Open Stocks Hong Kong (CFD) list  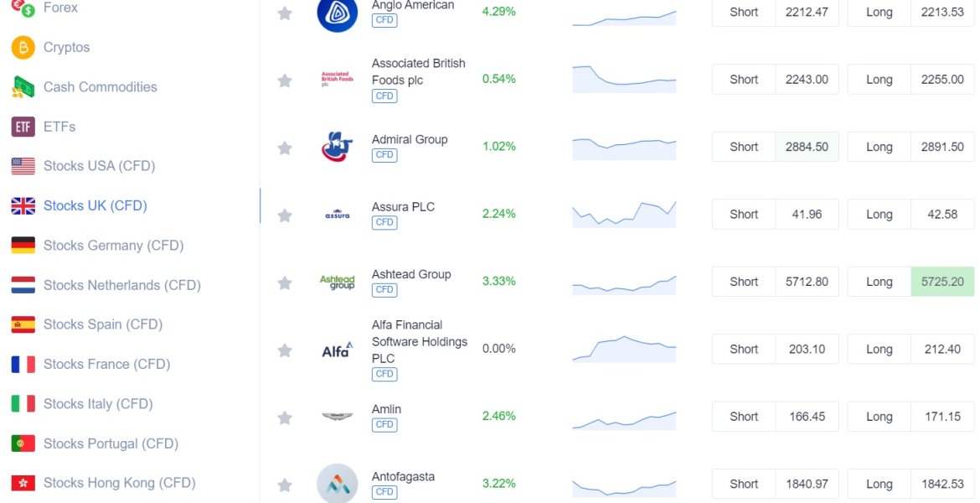coord(119,483)
